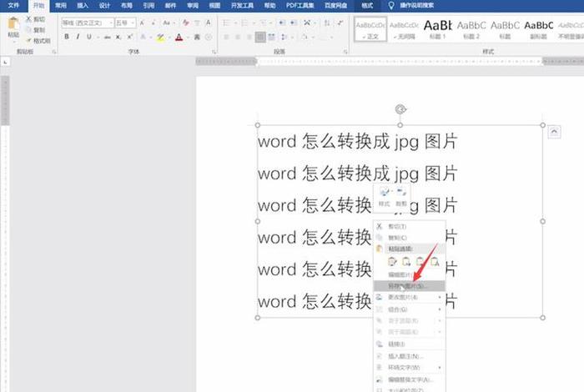Screen dimensions: 584x392
Task: Toggle Underline formatting
Action: pos(89,37)
